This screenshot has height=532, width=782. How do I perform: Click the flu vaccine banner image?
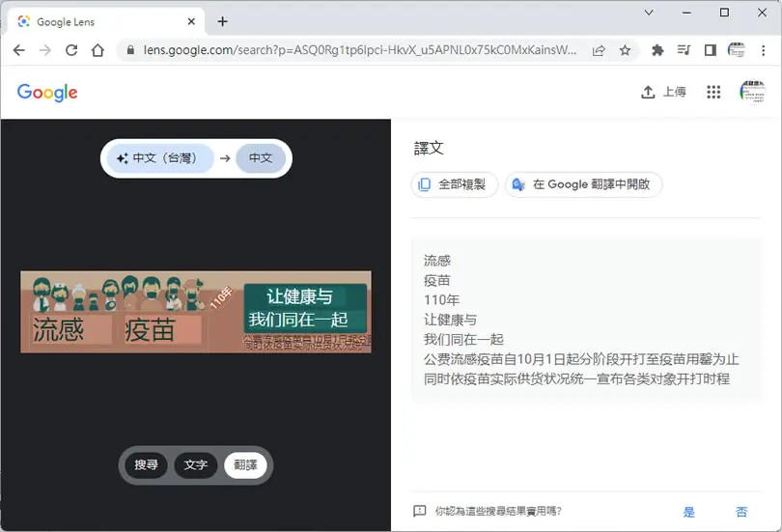coord(196,312)
